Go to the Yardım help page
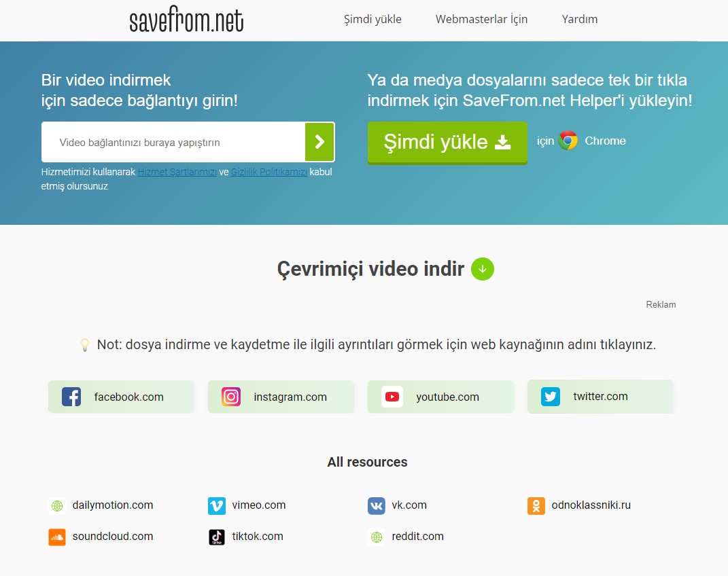728x576 pixels. point(579,19)
